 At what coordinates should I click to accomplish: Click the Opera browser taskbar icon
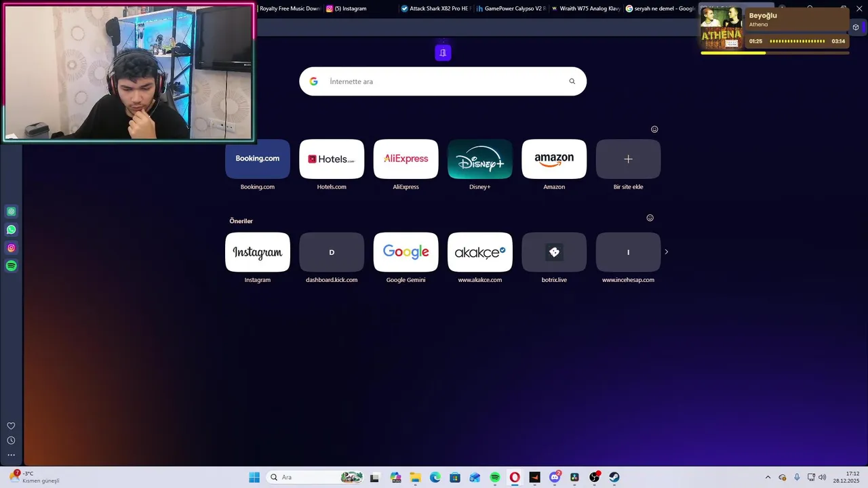(515, 478)
